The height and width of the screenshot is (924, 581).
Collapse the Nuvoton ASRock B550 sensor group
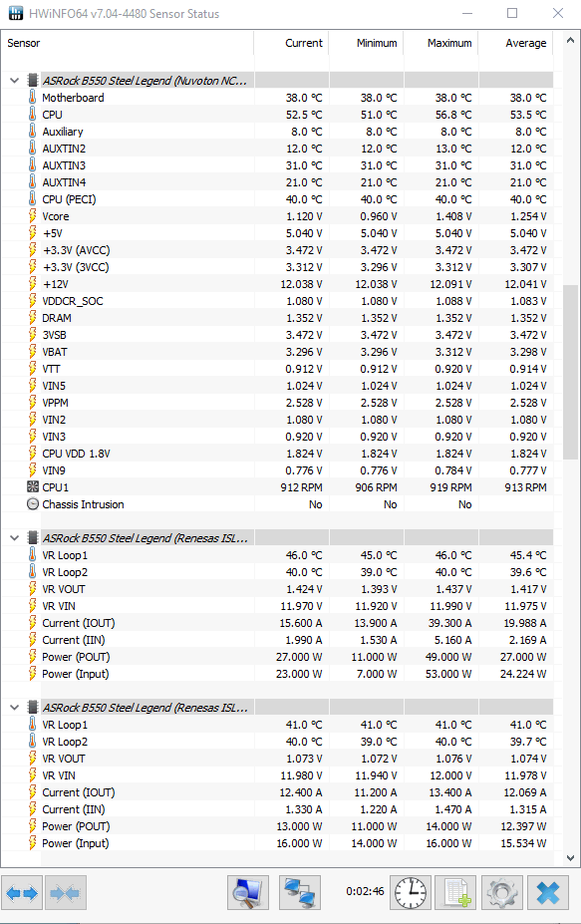point(15,81)
